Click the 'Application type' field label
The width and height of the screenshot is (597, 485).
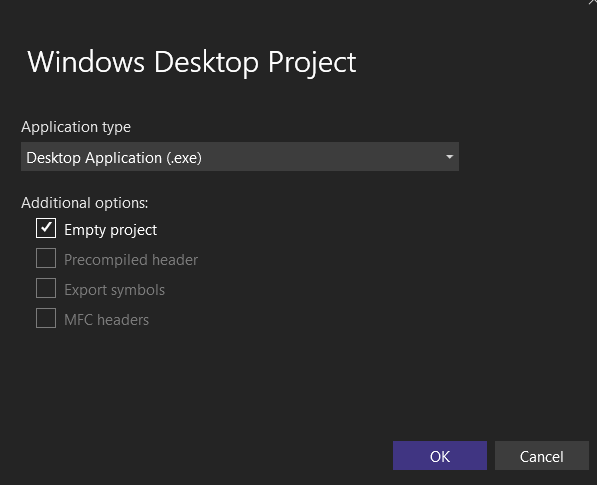76,127
